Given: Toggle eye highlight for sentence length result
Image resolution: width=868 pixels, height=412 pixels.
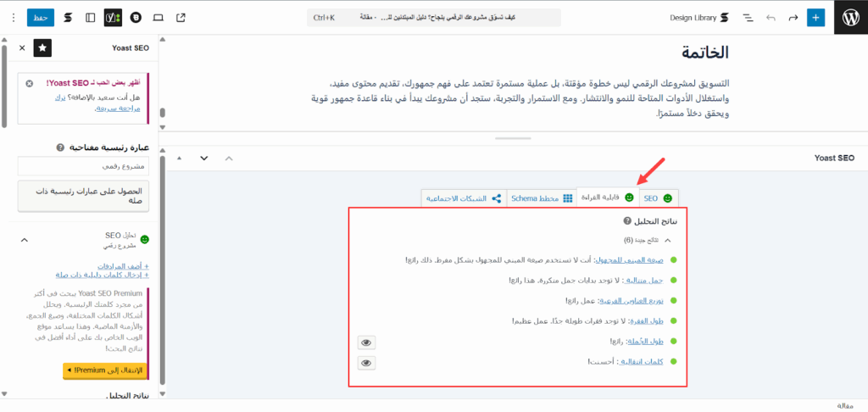Looking at the screenshot, I should tap(366, 342).
